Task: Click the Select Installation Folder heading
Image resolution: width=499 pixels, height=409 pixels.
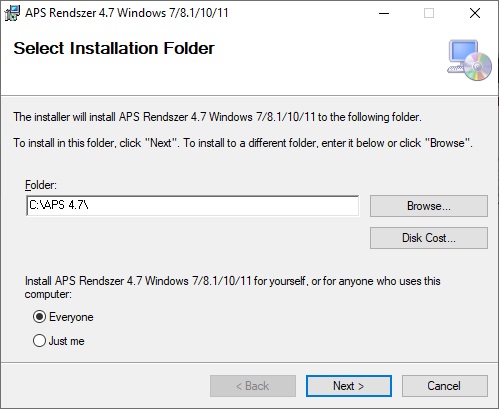Action: (114, 48)
